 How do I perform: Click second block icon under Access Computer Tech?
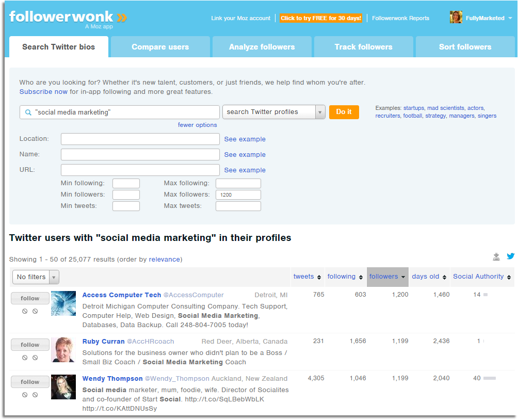pyautogui.click(x=35, y=311)
